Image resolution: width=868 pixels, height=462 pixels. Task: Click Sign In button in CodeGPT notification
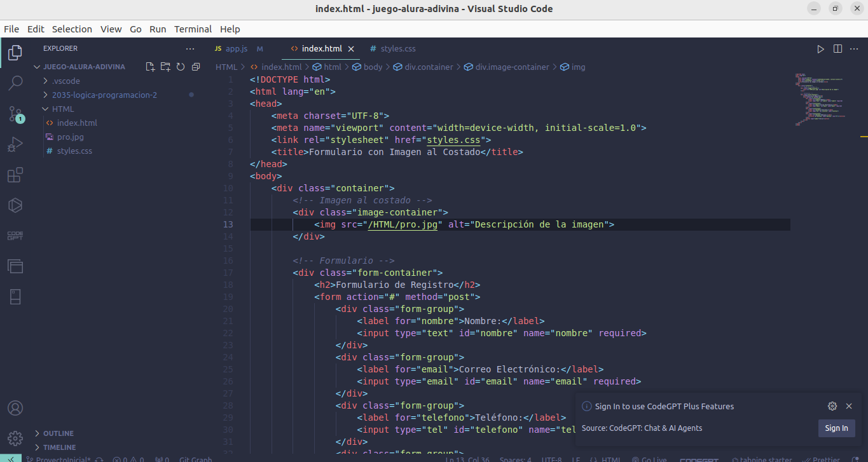pos(836,428)
